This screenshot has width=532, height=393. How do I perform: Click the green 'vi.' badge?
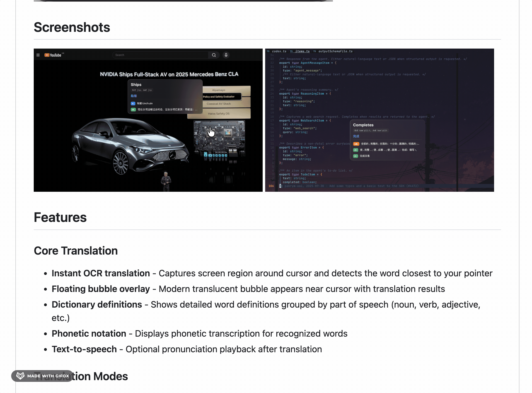pos(356,156)
